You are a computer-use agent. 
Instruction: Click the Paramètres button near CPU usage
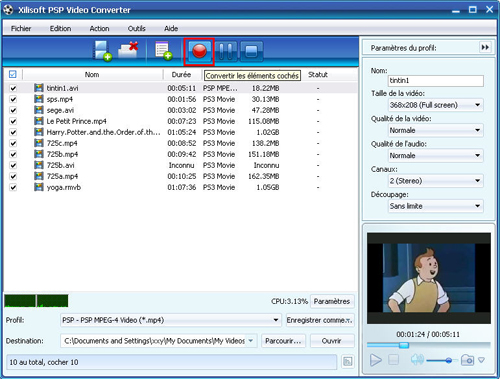tap(332, 301)
